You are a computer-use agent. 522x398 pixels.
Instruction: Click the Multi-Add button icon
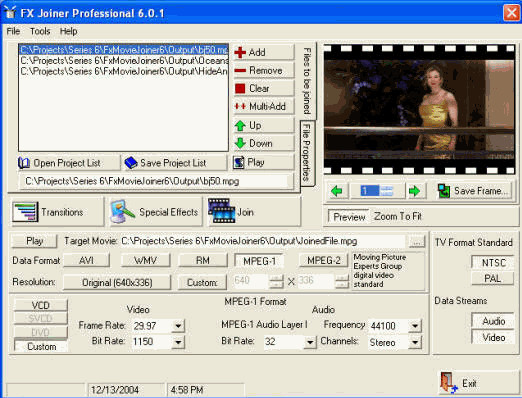(x=240, y=106)
